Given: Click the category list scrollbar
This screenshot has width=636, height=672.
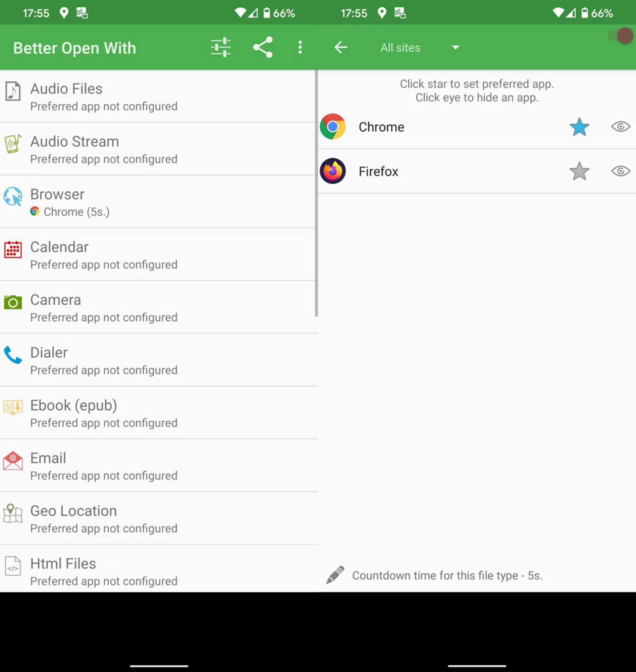Looking at the screenshot, I should coord(316,193).
